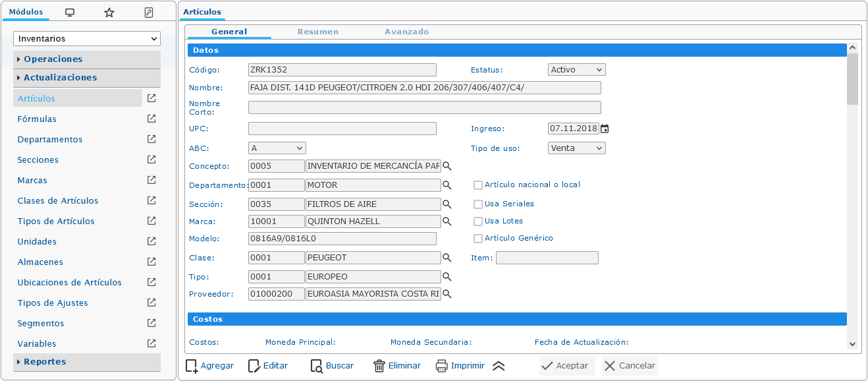Click the Nombre input field

click(x=425, y=88)
